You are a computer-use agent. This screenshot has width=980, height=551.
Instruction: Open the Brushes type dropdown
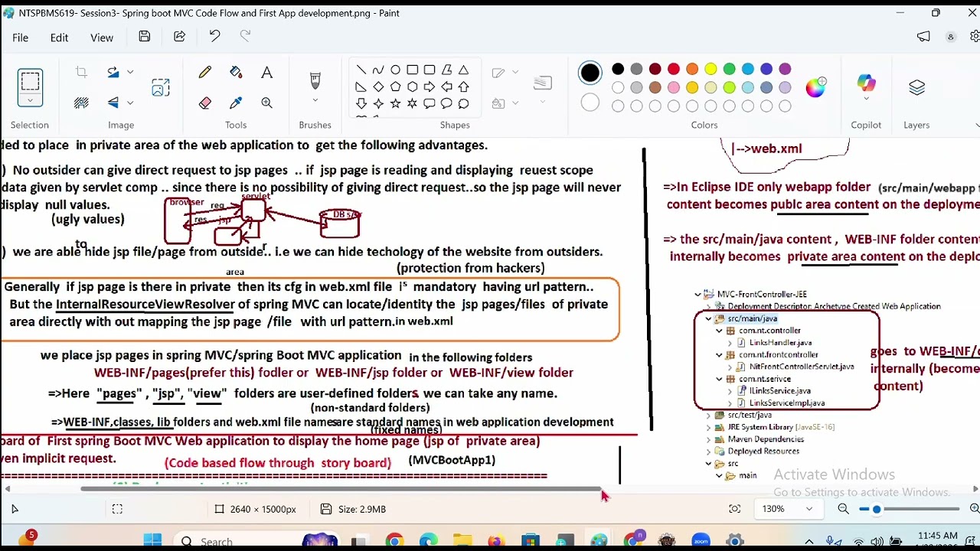pos(315,101)
